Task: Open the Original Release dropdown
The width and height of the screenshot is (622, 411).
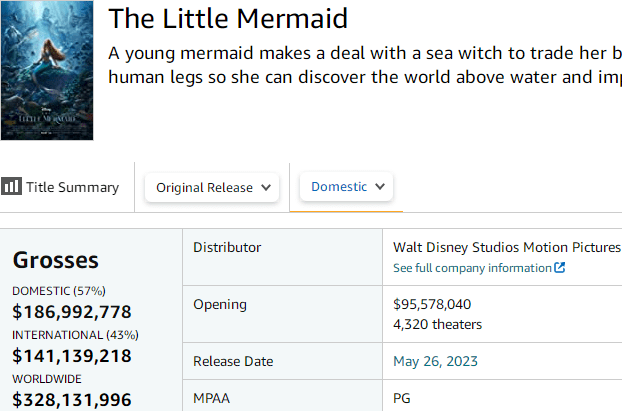Action: coord(212,187)
